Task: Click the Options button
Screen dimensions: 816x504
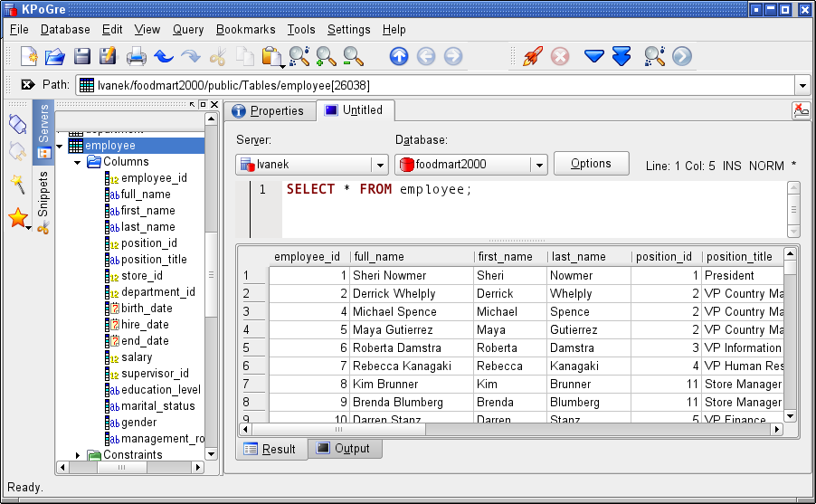Action: point(591,164)
